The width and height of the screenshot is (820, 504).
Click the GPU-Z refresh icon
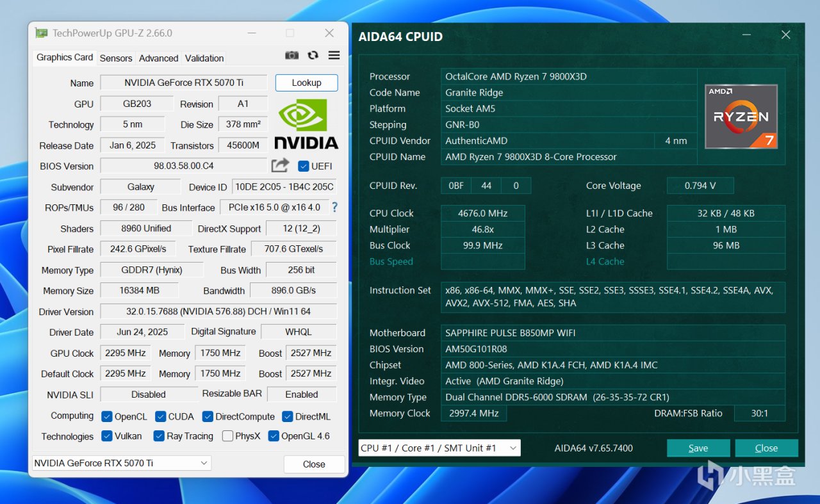point(313,56)
